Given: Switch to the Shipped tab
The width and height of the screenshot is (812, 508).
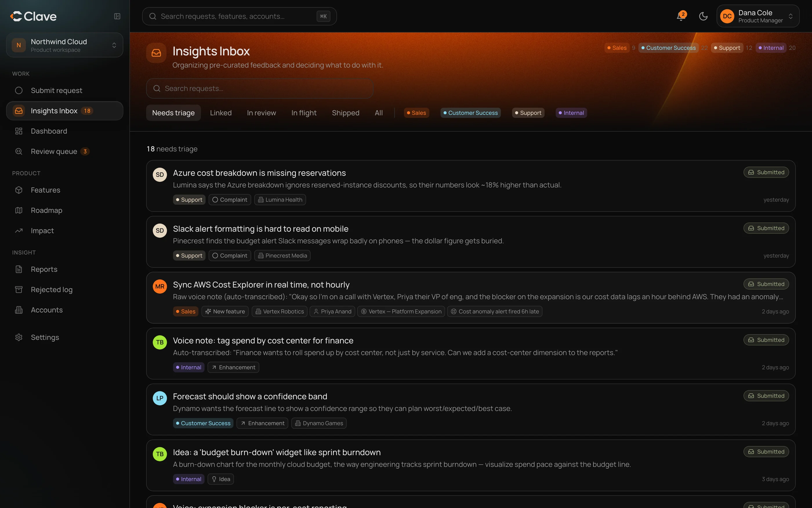Looking at the screenshot, I should (346, 113).
